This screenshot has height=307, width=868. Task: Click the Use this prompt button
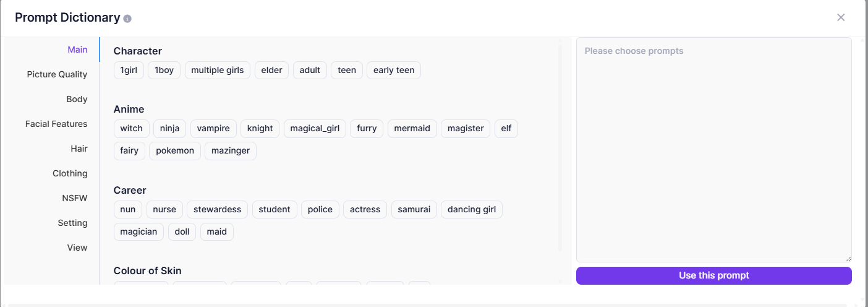click(713, 275)
